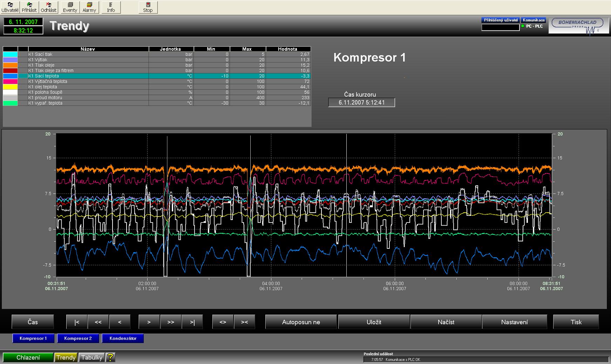
Task: Jump to trend start with |< button
Action: tap(77, 322)
